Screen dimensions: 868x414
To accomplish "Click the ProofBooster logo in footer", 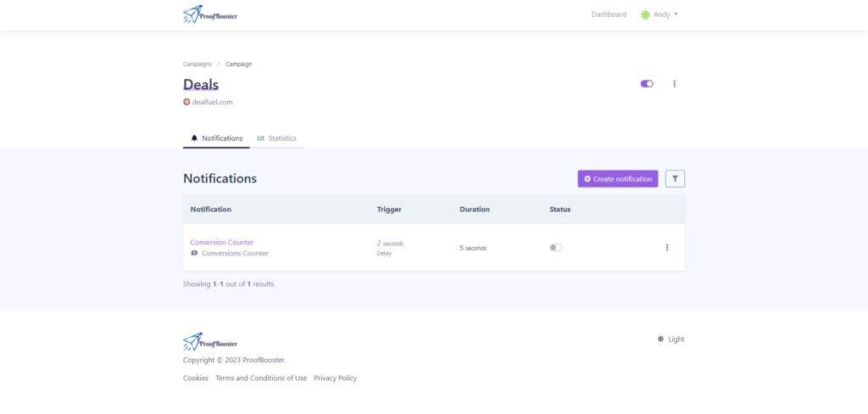I will (210, 342).
